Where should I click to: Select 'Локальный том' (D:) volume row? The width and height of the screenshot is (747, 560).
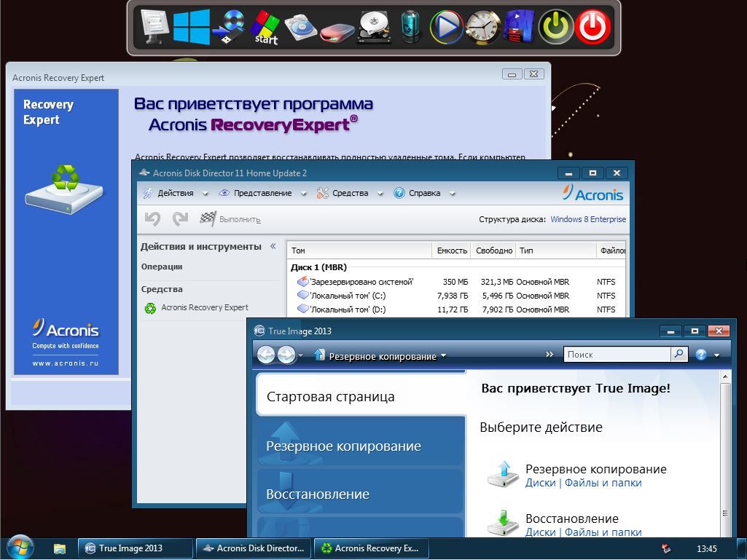(x=456, y=309)
